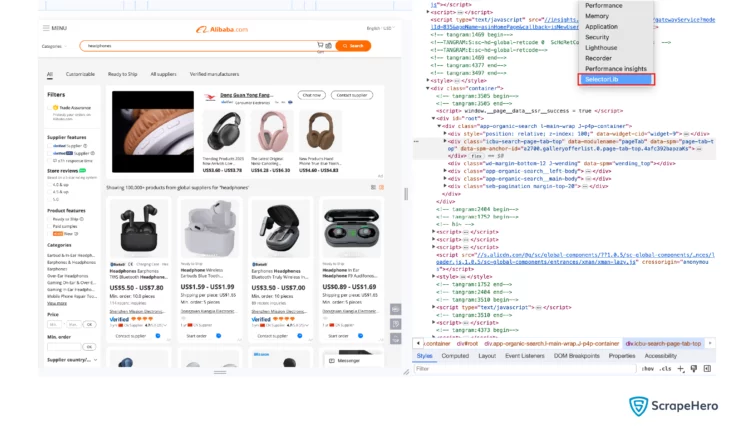This screenshot has width=744, height=437.
Task: Switch to grid gallery view icon
Action: [x=381, y=187]
